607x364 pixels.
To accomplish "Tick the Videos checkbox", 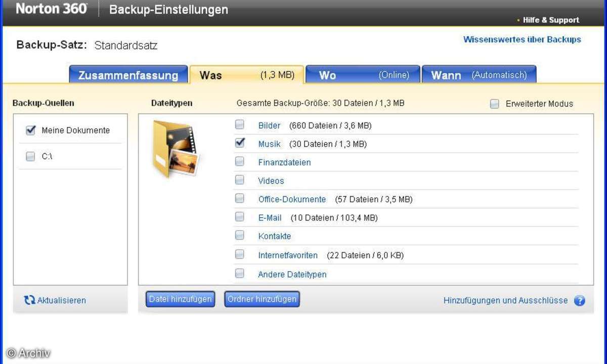I will 240,180.
